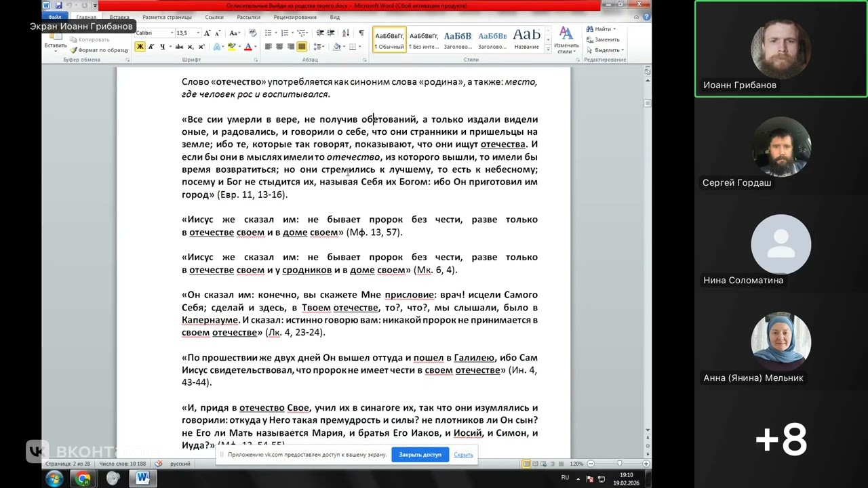The height and width of the screenshot is (488, 868).
Task: Open the Change Case (Аа) dropdown
Action: tap(235, 33)
